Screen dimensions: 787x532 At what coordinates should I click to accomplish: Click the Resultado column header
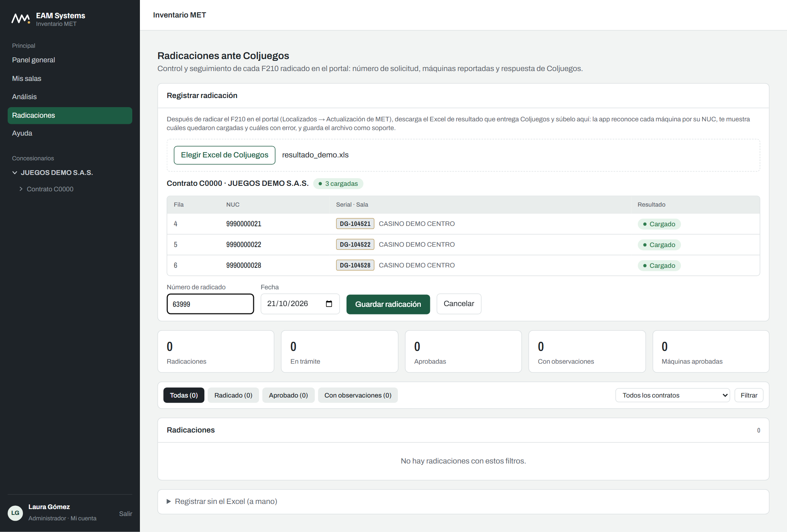pyautogui.click(x=651, y=205)
